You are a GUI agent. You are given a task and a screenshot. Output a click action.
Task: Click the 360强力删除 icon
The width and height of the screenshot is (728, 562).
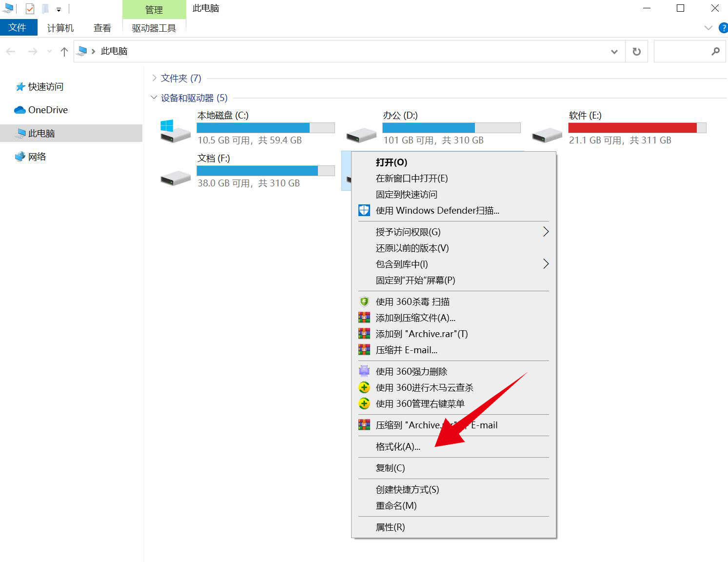click(364, 371)
